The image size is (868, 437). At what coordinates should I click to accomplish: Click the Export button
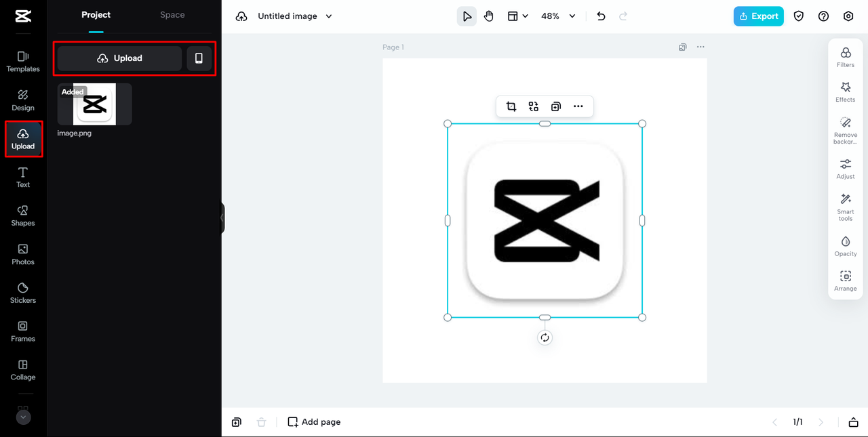(x=758, y=16)
